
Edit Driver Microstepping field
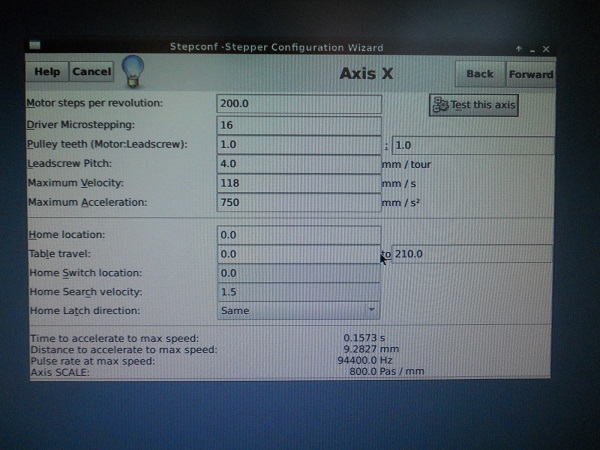(299, 125)
